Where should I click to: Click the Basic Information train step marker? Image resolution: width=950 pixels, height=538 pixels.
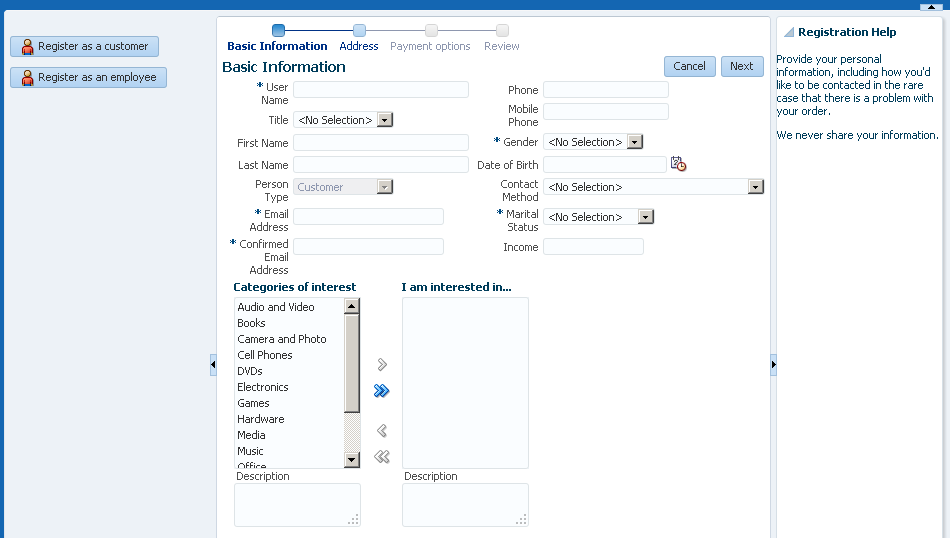click(x=279, y=30)
